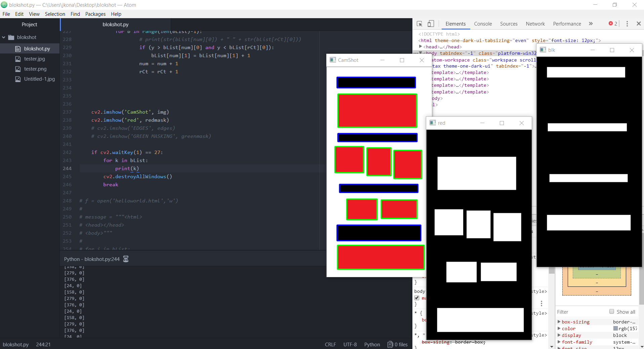Open the Packages menu
Image resolution: width=644 pixels, height=349 pixels.
[95, 14]
